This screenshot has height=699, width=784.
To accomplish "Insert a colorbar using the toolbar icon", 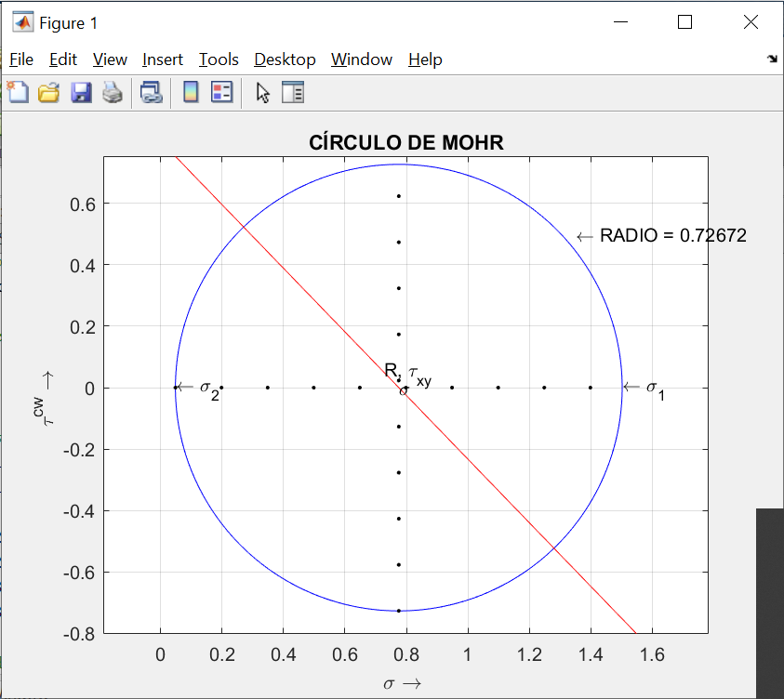I will pyautogui.click(x=191, y=92).
